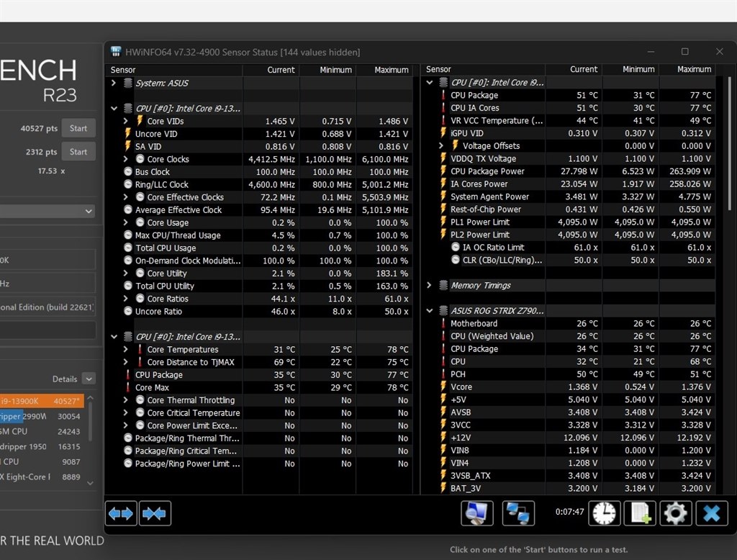Reset the elapsed time clock icon

click(x=604, y=513)
